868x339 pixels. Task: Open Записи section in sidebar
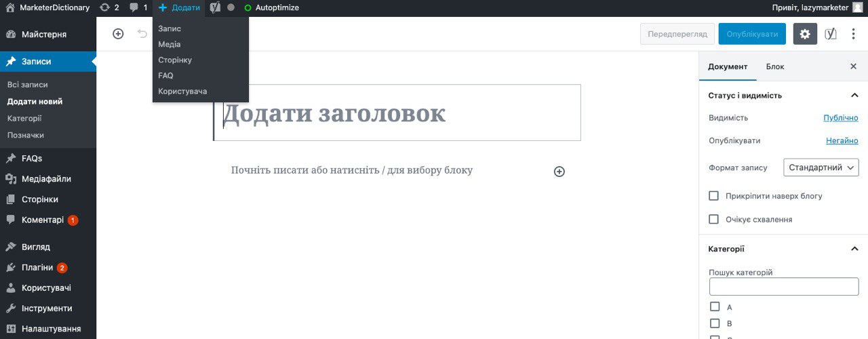pyautogui.click(x=48, y=61)
